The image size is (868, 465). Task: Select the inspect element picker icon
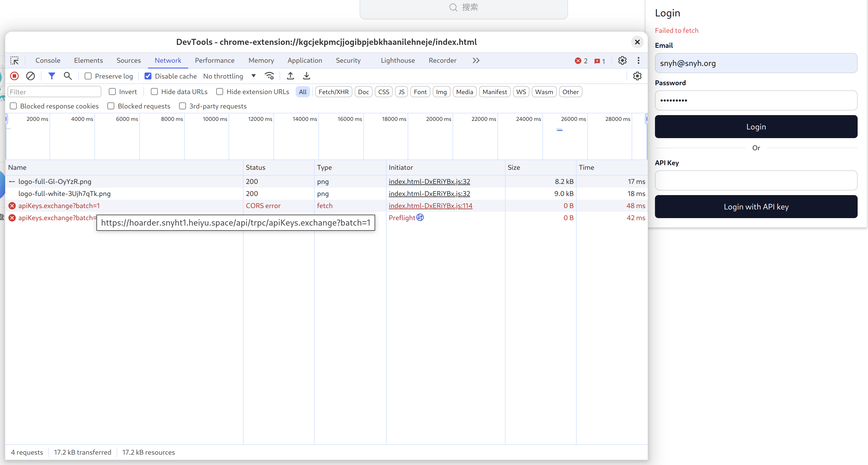click(14, 61)
